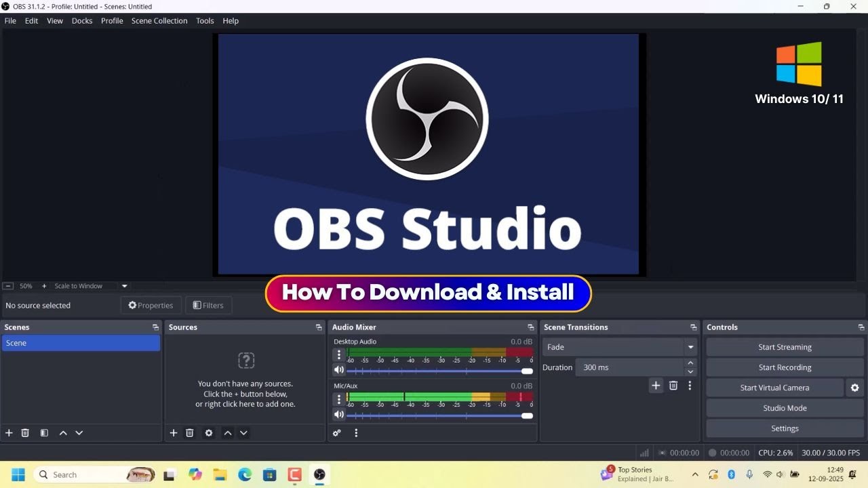868x488 pixels.
Task: Pop out the Sources dock
Action: coord(319,327)
